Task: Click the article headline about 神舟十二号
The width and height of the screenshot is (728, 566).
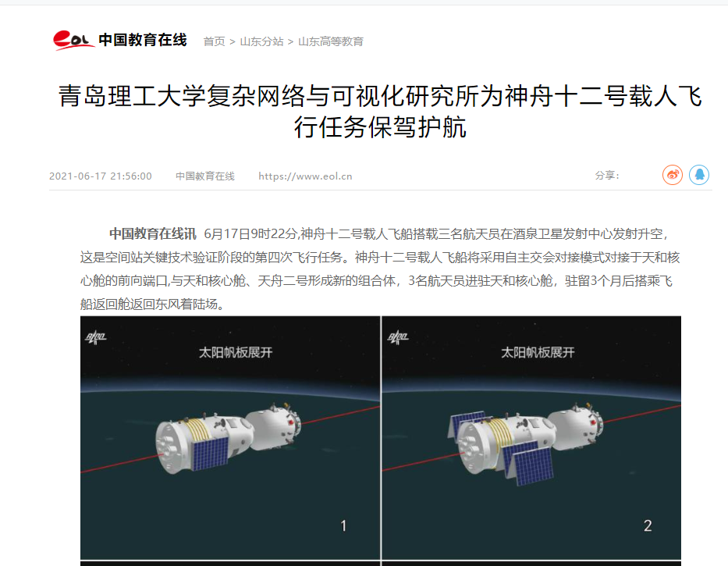Action: point(380,112)
